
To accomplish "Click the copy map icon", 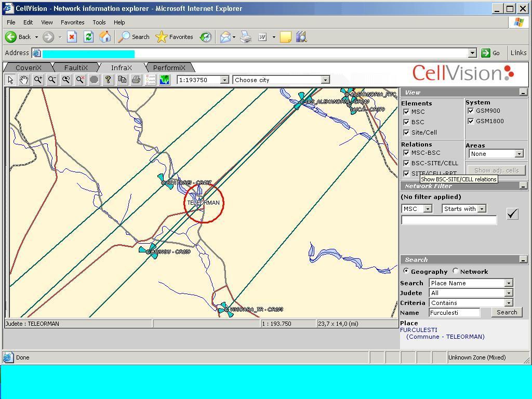I will click(x=122, y=79).
